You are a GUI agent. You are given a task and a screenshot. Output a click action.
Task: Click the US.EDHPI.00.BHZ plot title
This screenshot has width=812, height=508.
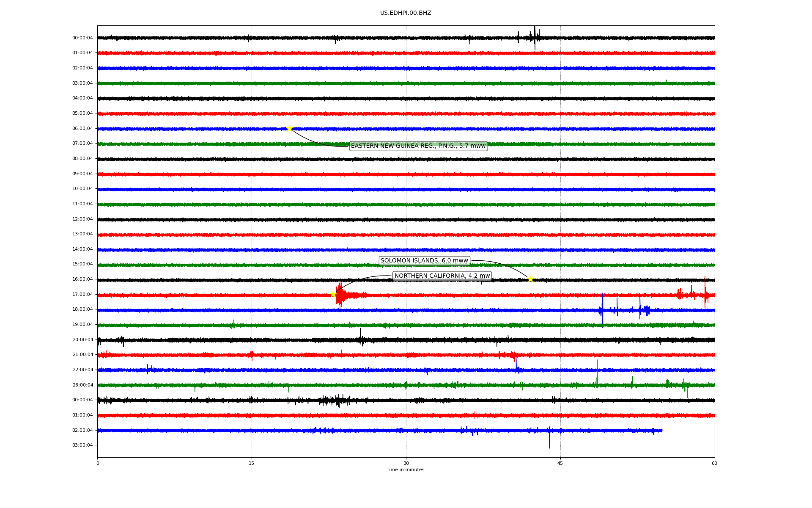(406, 13)
